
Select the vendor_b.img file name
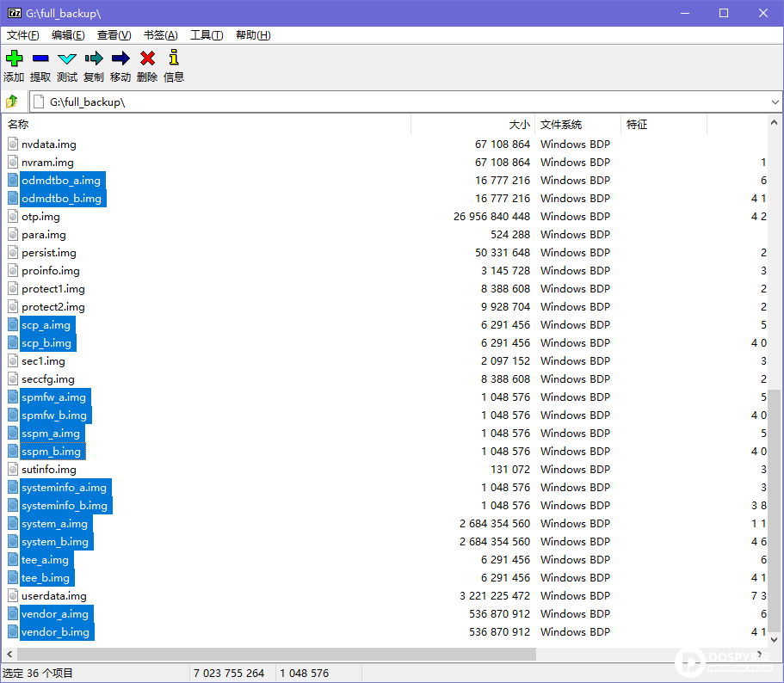(55, 632)
